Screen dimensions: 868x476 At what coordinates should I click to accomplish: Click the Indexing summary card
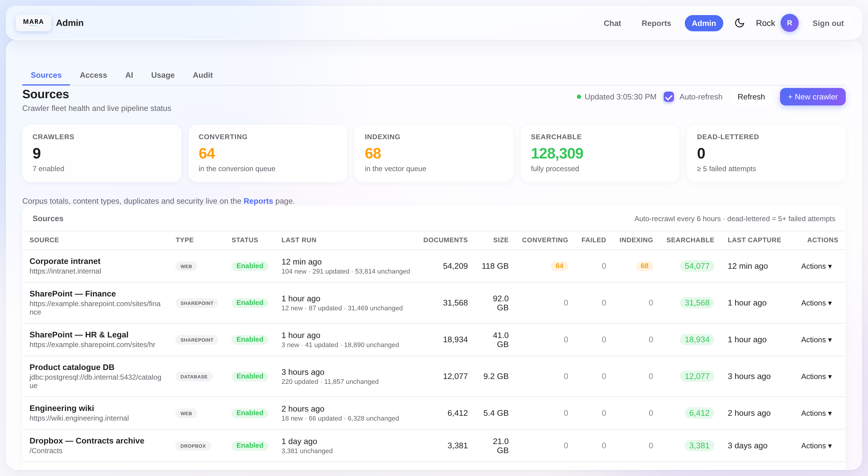click(x=434, y=153)
